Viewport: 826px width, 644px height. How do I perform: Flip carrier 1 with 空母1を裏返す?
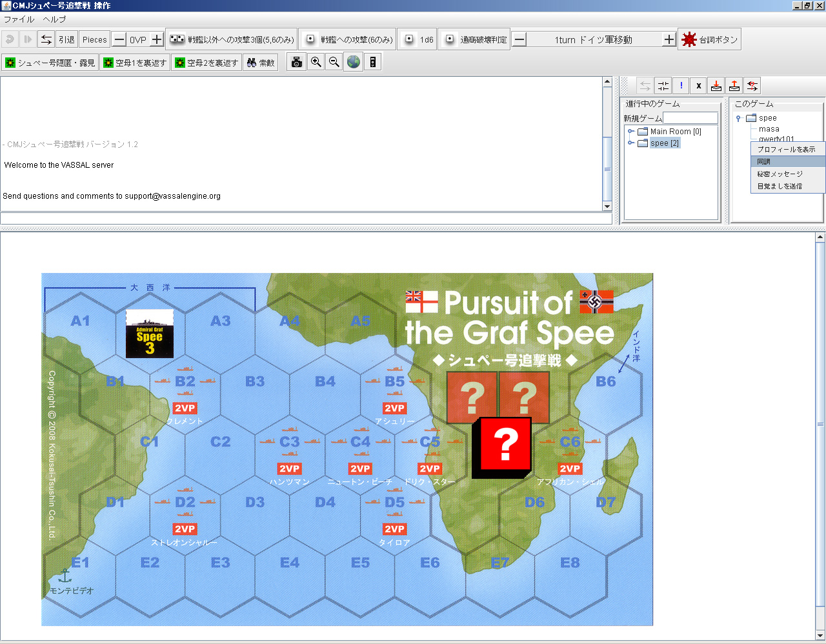click(135, 63)
